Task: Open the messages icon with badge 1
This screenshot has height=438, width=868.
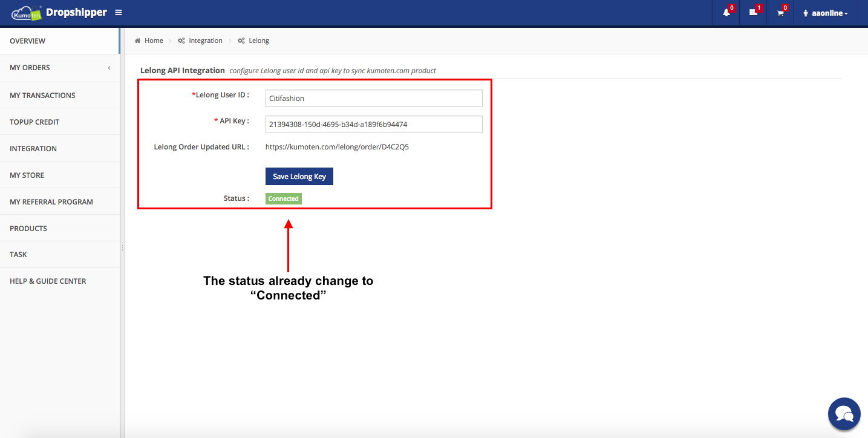Action: click(x=753, y=13)
